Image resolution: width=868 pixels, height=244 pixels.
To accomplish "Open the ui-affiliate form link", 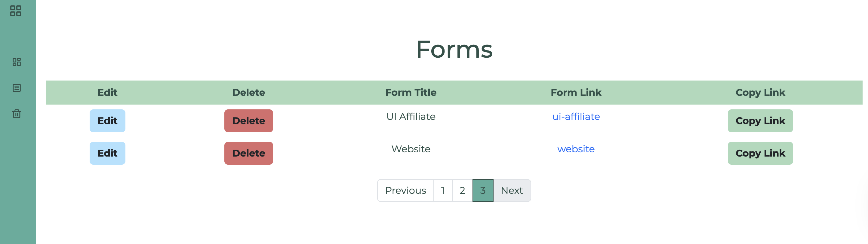I will 576,117.
